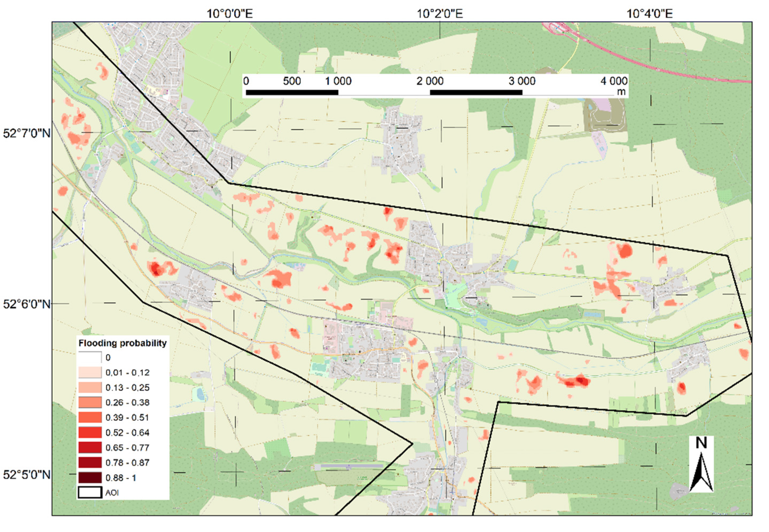This screenshot has width=769, height=532.
Task: Click the 52°5'0"N latitude label
Action: tap(27, 475)
